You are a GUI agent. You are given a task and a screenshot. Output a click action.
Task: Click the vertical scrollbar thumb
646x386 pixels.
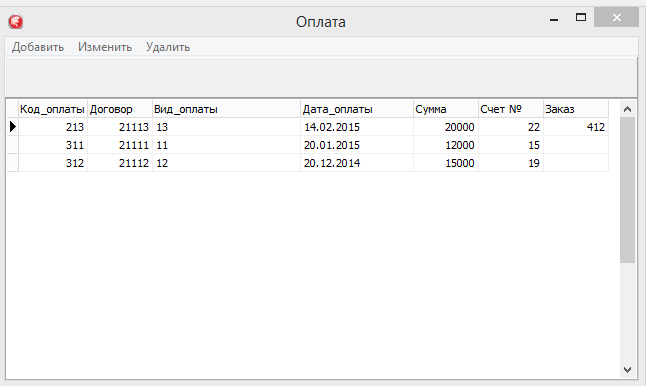coord(627,190)
